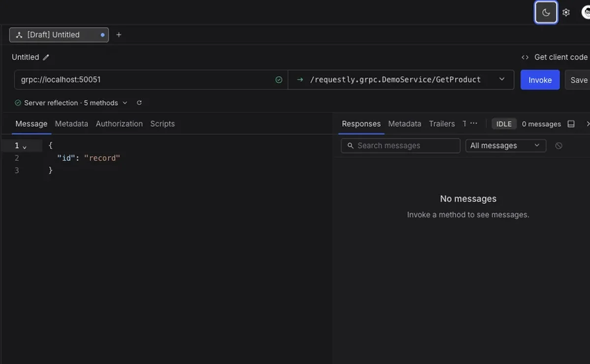
Task: Open the All messages filter dropdown
Action: click(505, 145)
